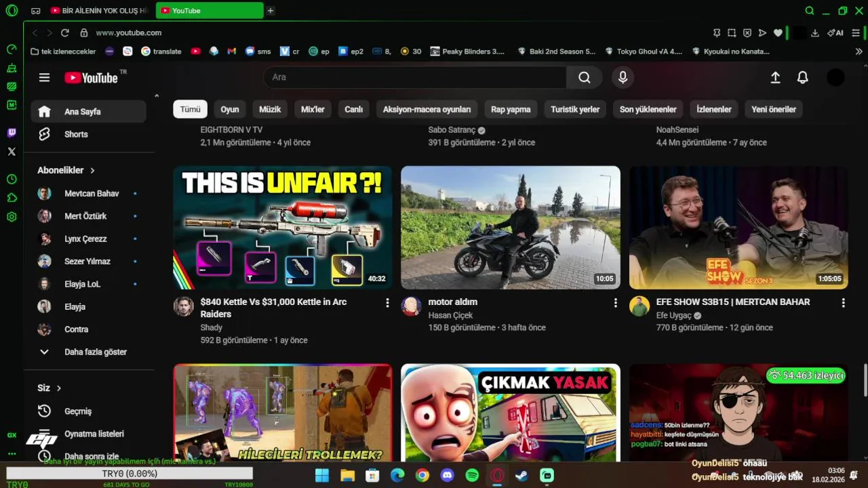
Task: Click the search magnifier button
Action: click(x=584, y=77)
